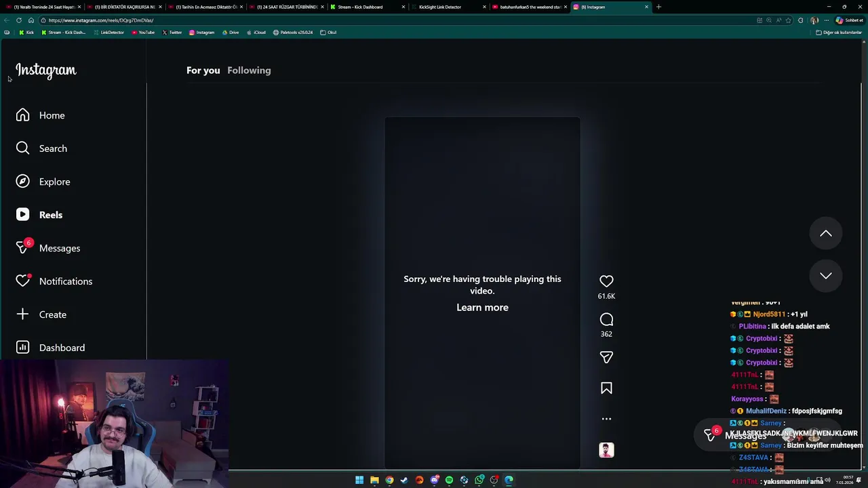Open reel more options ellipsis
868x488 pixels.
(x=606, y=419)
